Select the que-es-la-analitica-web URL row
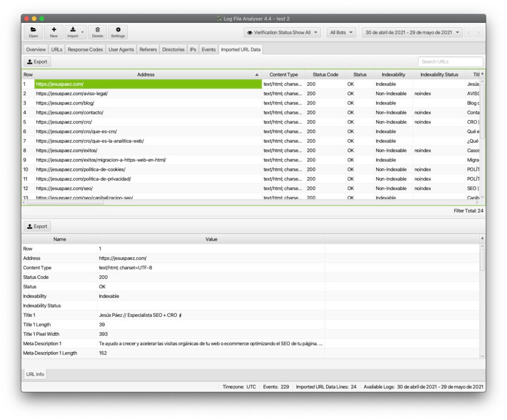Screen dimensions: 507x420 (x=251, y=141)
